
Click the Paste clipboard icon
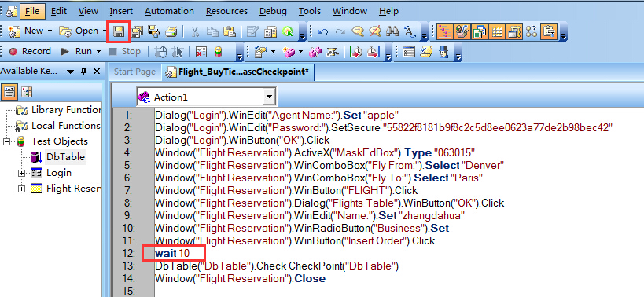(x=229, y=31)
